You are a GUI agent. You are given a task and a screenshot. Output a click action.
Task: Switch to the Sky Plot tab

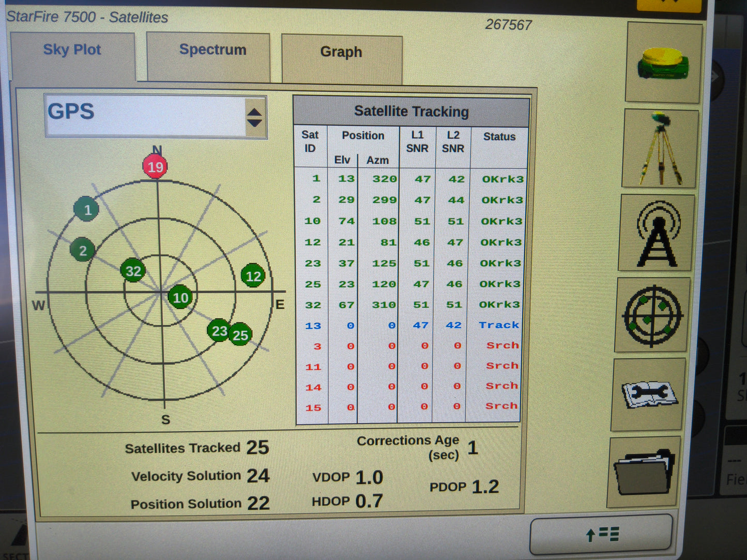click(72, 56)
